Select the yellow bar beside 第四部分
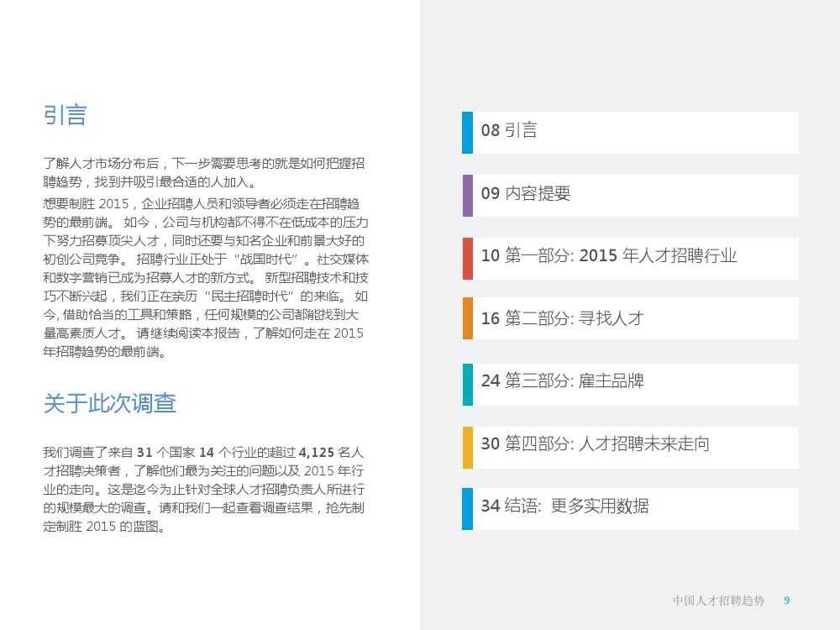The height and width of the screenshot is (630, 840). (467, 446)
